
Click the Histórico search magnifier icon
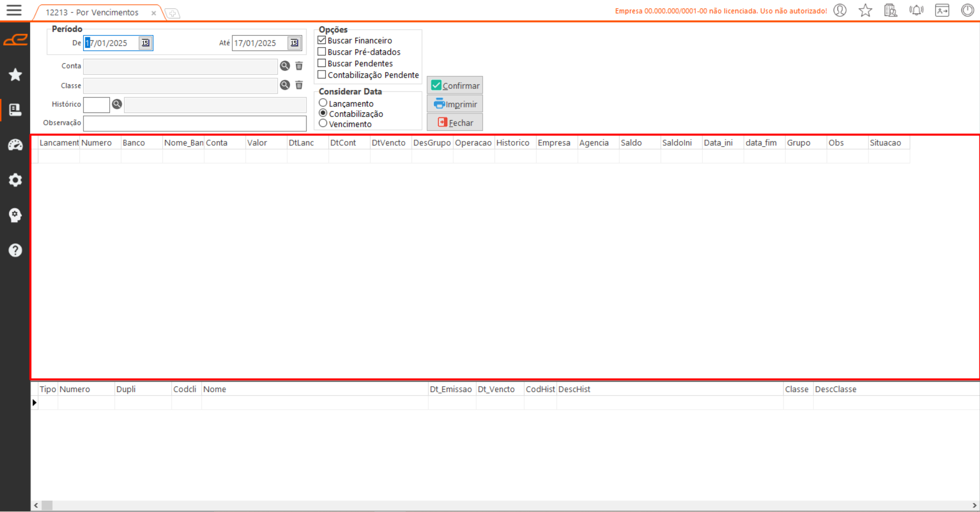(117, 104)
